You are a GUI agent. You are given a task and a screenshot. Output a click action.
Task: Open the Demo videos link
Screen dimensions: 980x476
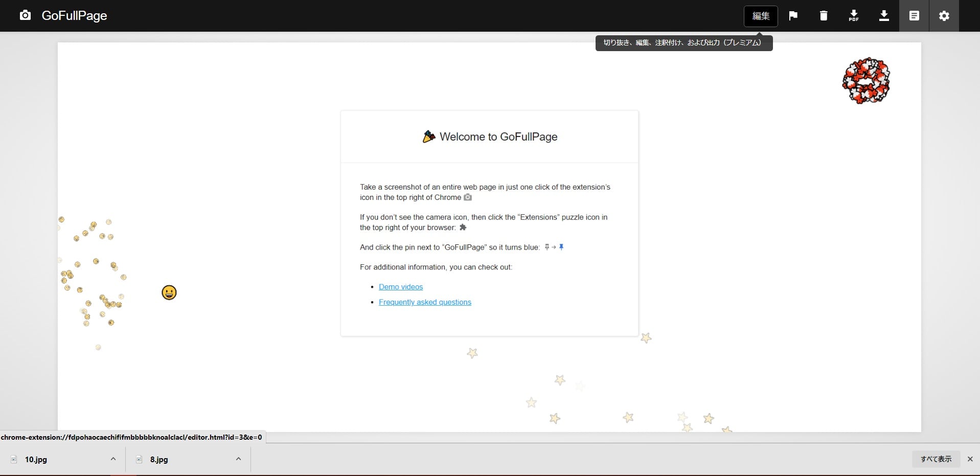click(401, 287)
